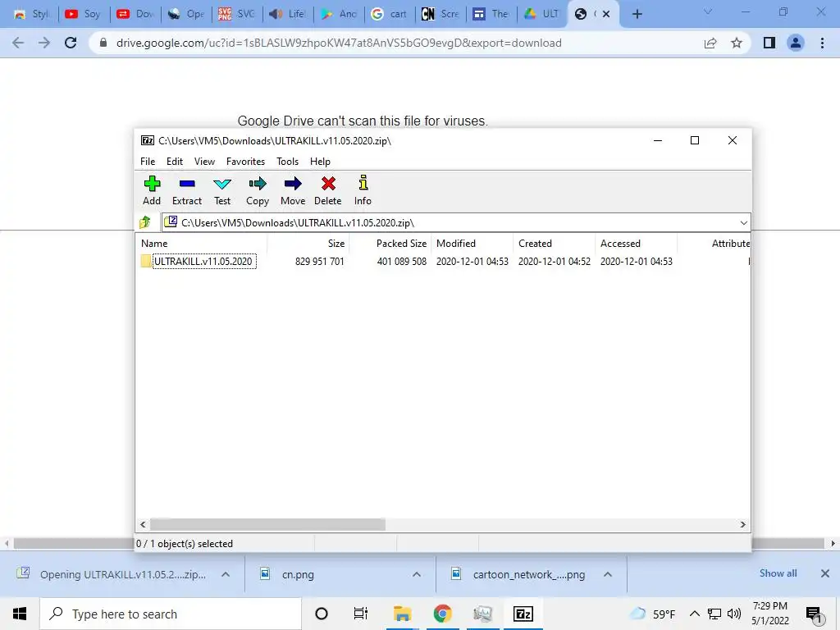Click the Windows Start button
This screenshot has width=840, height=630.
[20, 614]
